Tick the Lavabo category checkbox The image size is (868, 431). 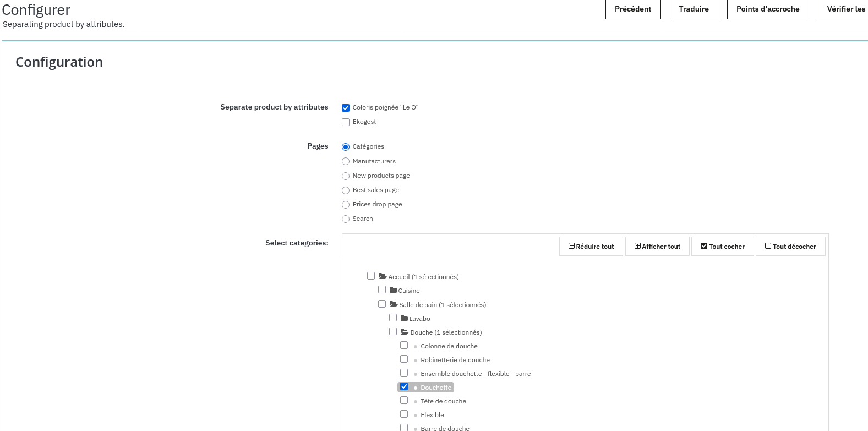point(393,318)
